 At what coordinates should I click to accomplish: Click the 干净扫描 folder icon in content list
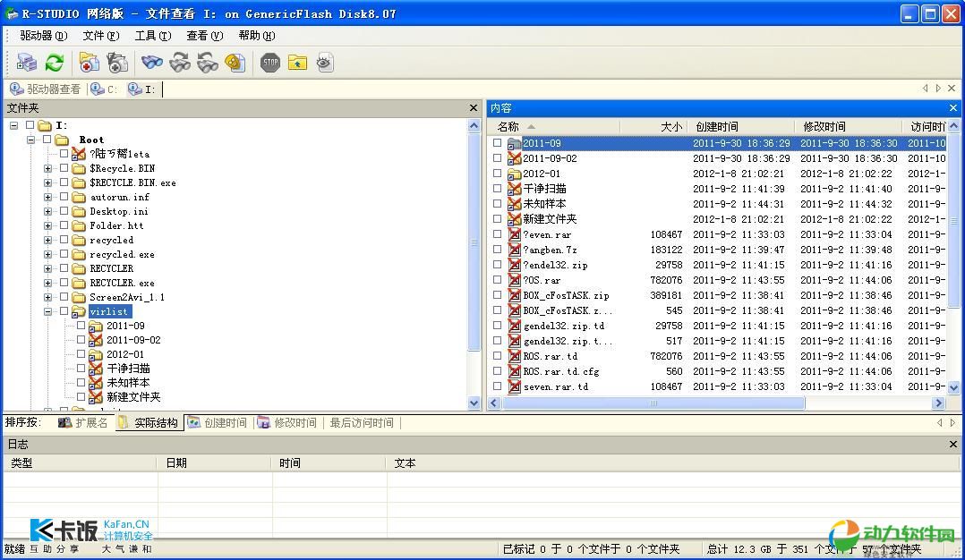point(514,189)
